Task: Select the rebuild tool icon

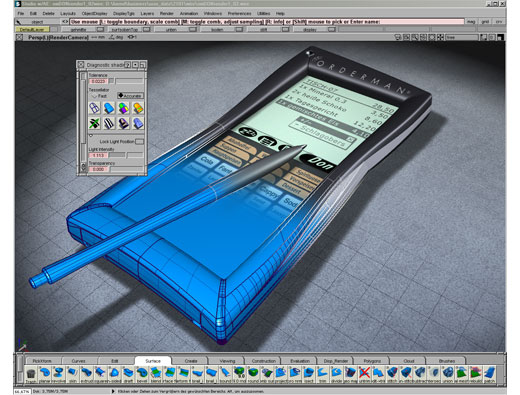Action: [476, 374]
